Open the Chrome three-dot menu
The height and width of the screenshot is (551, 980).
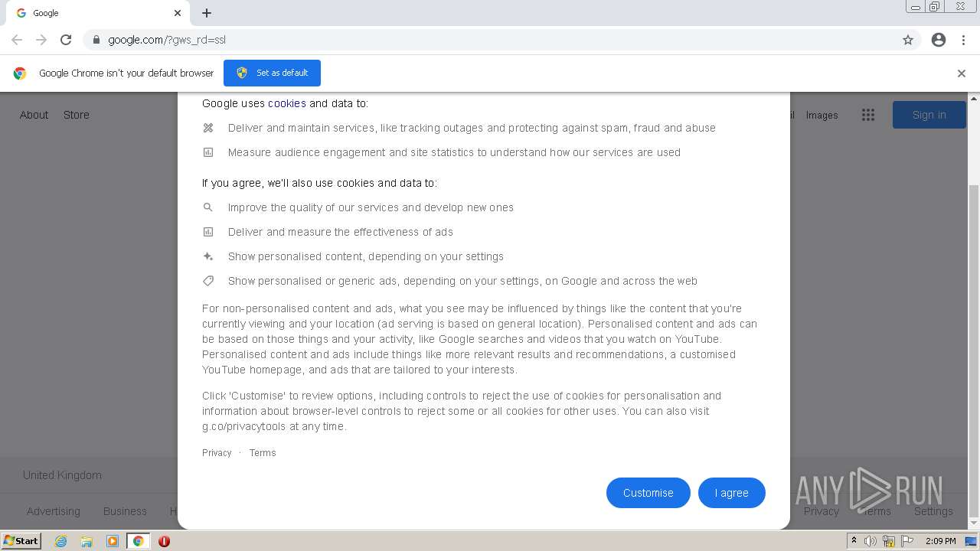coord(963,40)
